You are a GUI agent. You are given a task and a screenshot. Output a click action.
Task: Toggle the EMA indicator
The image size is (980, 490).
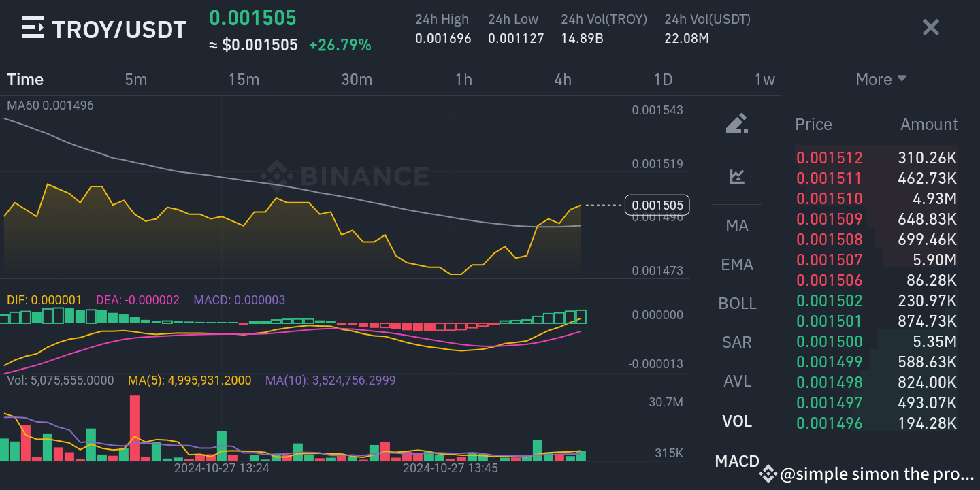(x=737, y=264)
